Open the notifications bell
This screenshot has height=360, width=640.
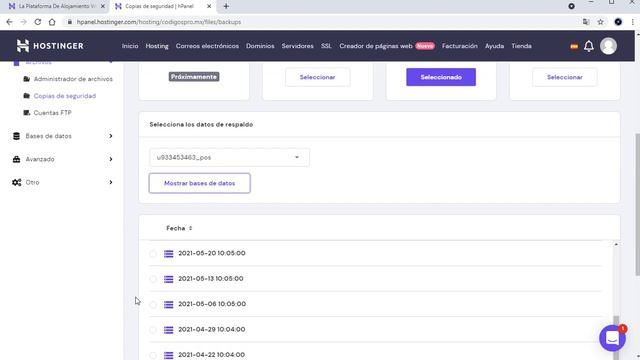click(589, 46)
